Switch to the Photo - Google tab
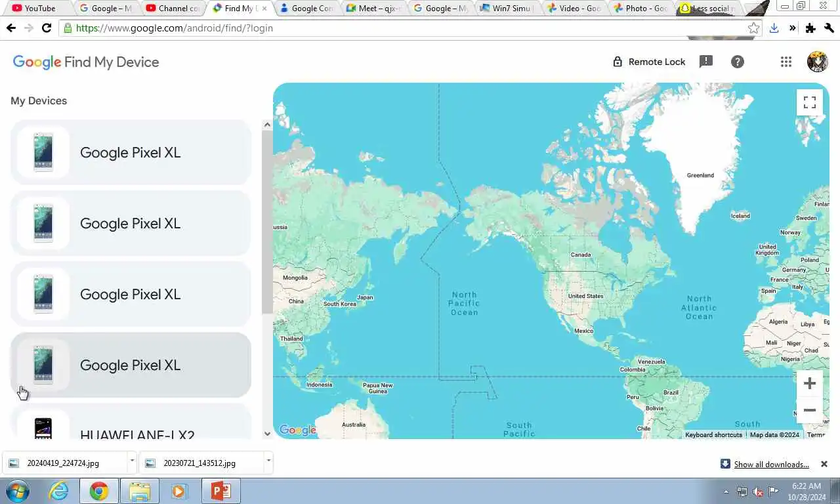Viewport: 840px width, 504px height. (640, 9)
